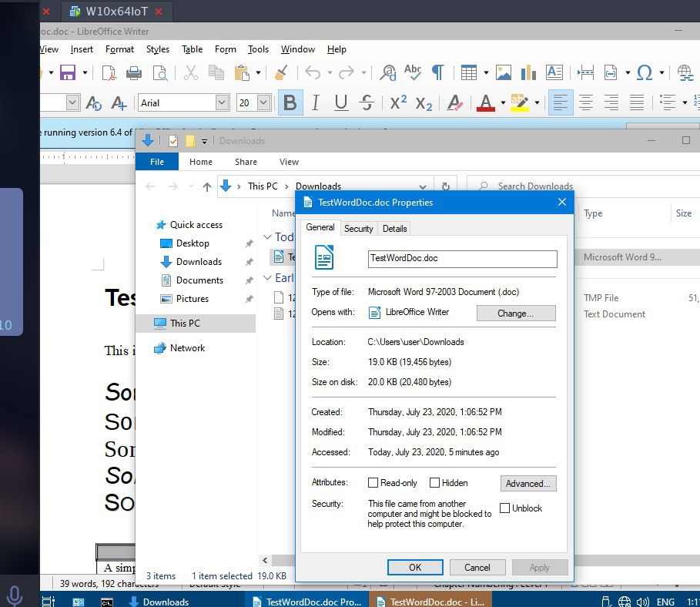700x607 pixels.
Task: Insert chart icon in Writer toolbar
Action: [528, 72]
